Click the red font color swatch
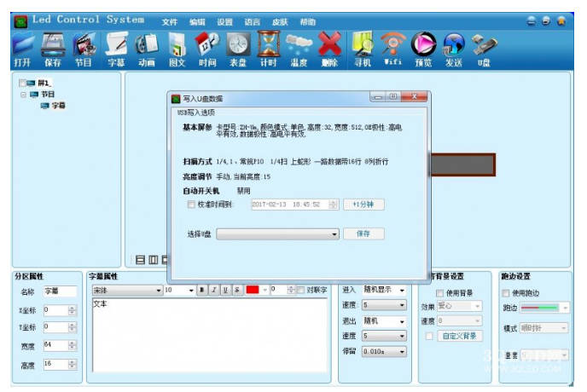This screenshot has height=392, width=587. coord(253,291)
